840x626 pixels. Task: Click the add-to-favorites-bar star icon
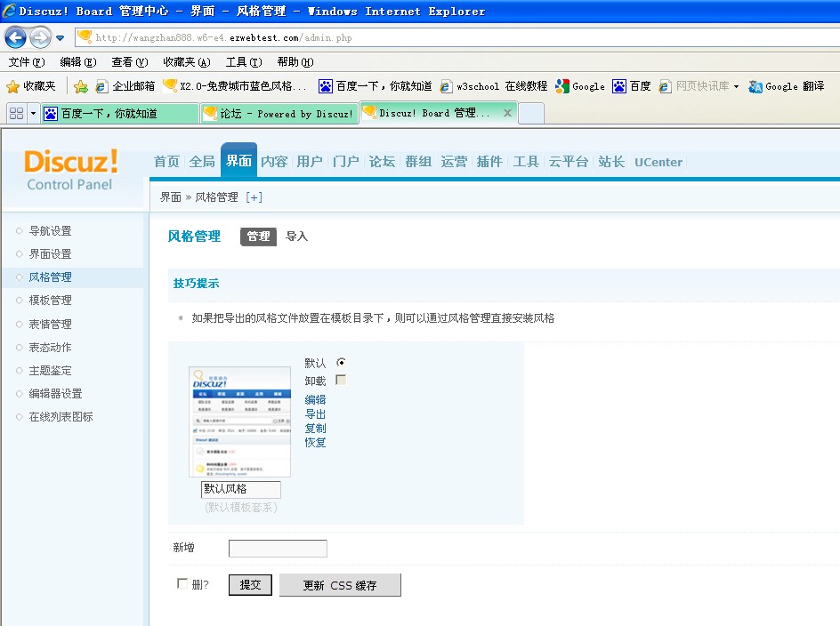click(x=81, y=86)
